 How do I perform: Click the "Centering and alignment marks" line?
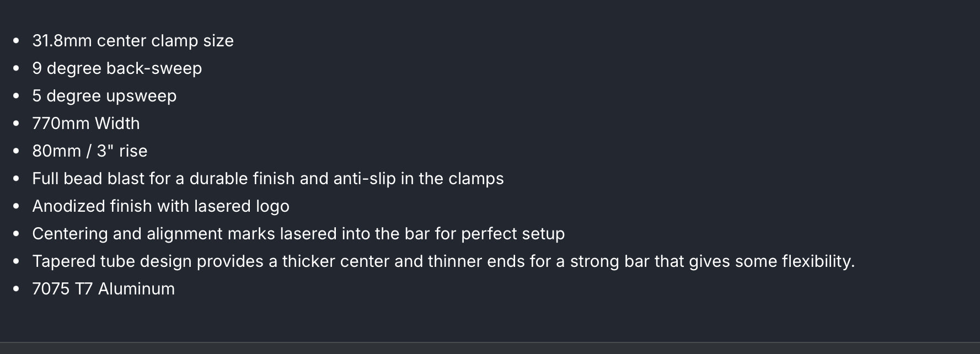(298, 234)
